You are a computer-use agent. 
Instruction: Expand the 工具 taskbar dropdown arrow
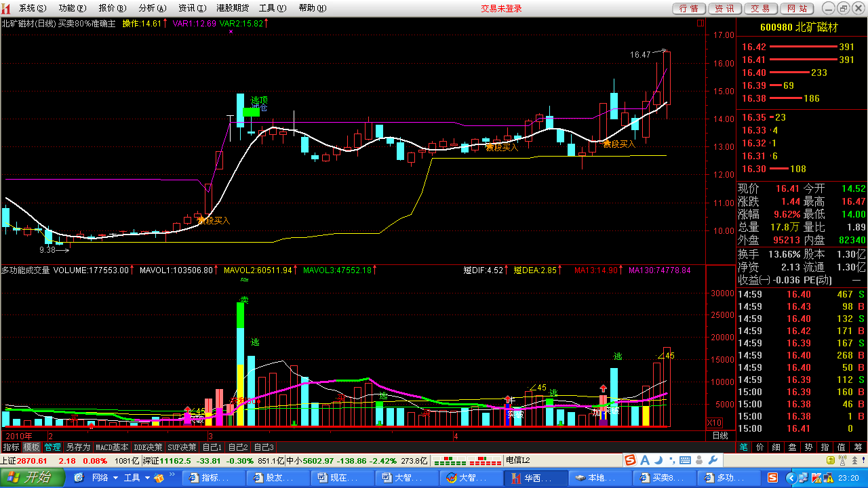tap(146, 477)
